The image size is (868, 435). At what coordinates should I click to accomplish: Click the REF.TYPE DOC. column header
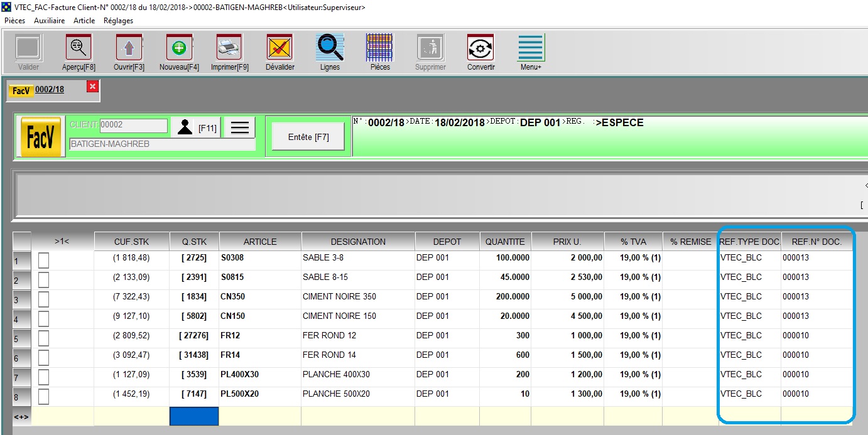pos(750,241)
